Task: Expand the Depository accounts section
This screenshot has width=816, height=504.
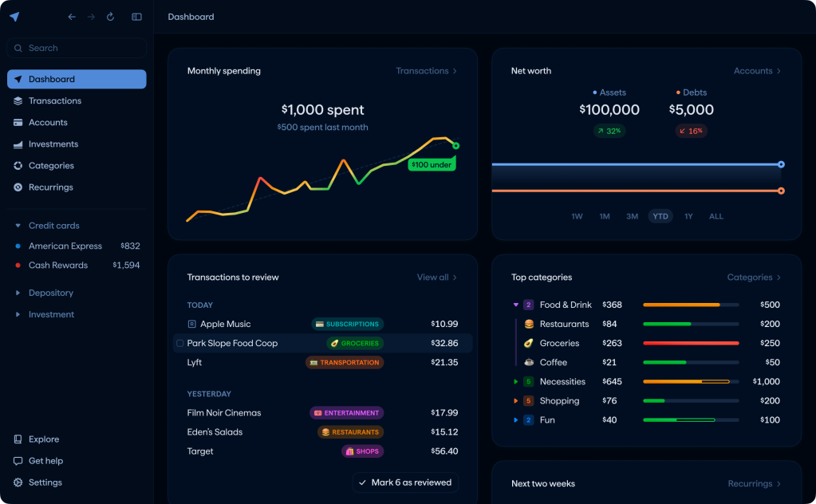Action: (x=19, y=293)
